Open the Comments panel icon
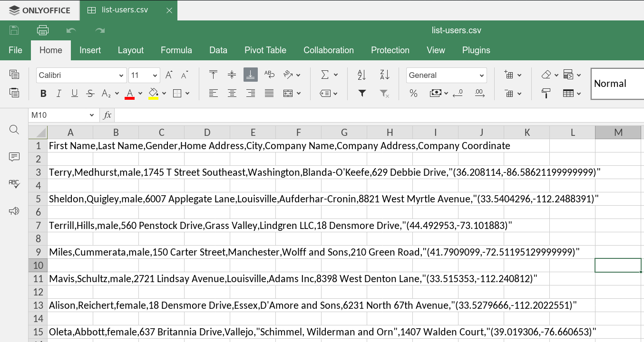 [14, 157]
